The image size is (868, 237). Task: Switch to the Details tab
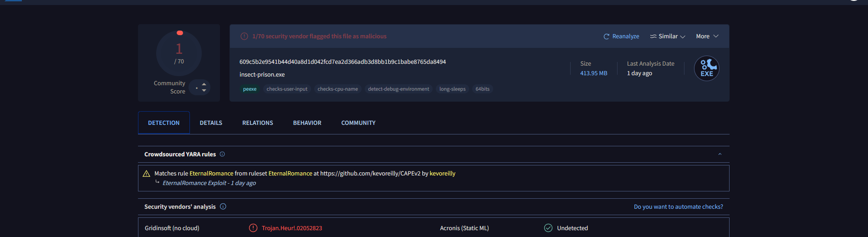point(211,123)
